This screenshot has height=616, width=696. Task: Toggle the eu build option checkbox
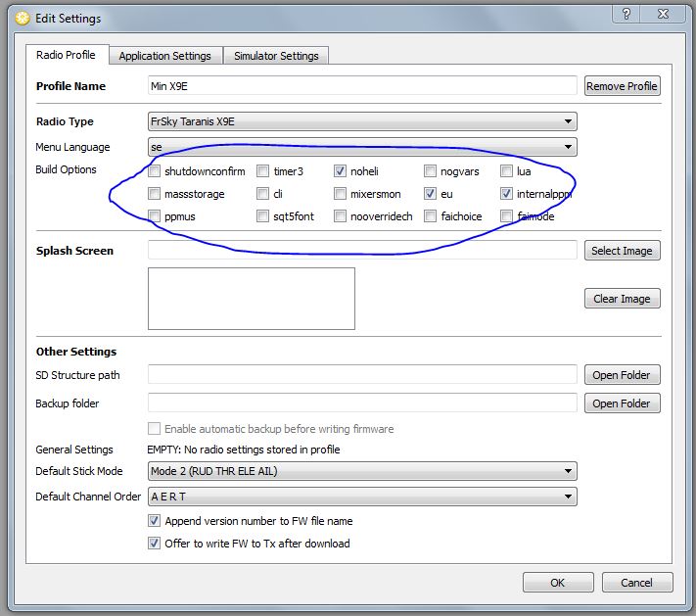click(x=431, y=194)
